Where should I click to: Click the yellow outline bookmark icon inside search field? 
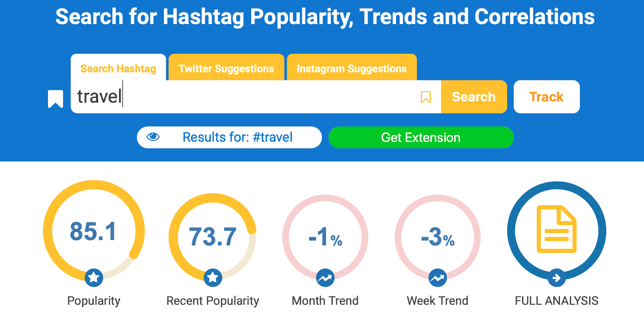(425, 97)
